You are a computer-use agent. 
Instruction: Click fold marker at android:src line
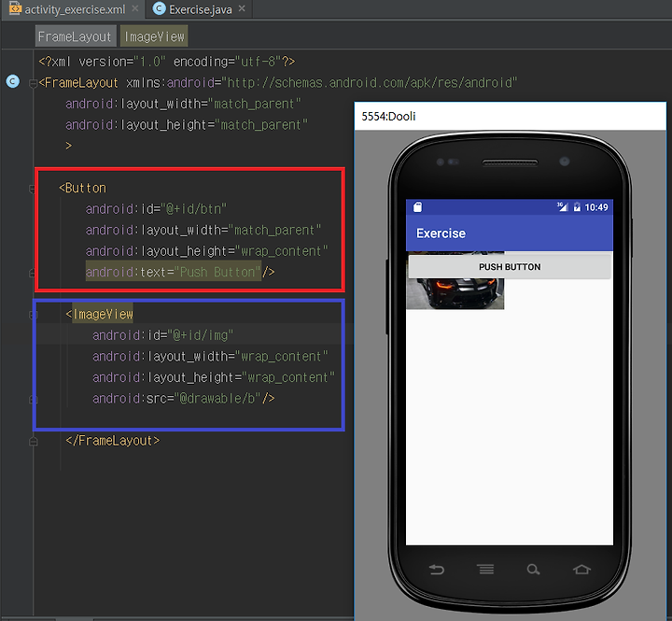coord(33,400)
